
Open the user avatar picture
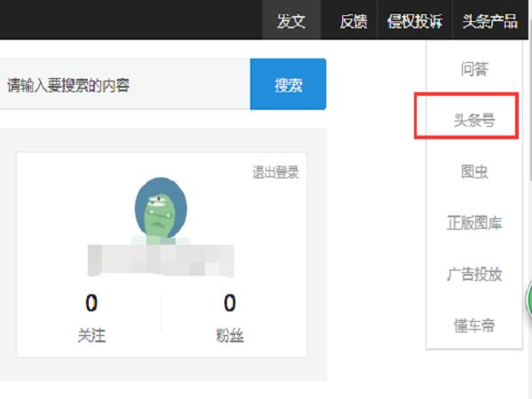click(x=160, y=209)
